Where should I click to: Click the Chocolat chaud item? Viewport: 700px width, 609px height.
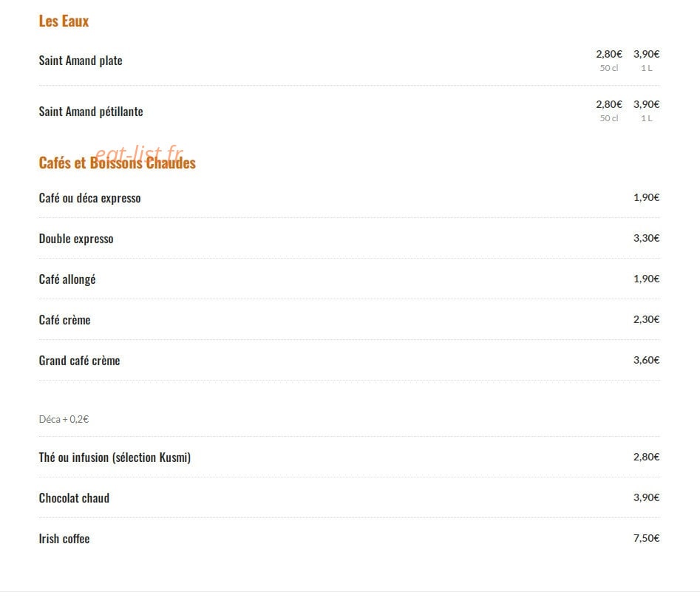pos(74,498)
